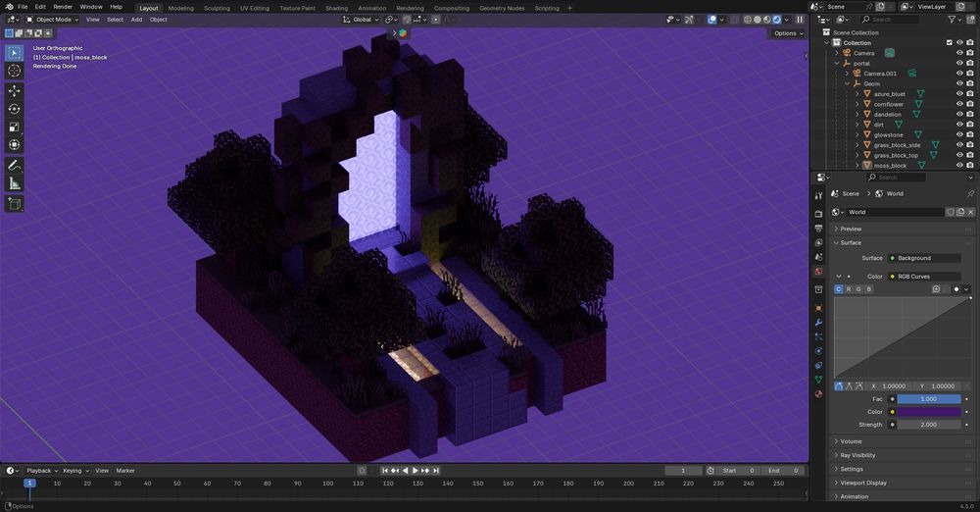Jump to the timeline end frame
This screenshot has width=980, height=512.
coord(436,471)
